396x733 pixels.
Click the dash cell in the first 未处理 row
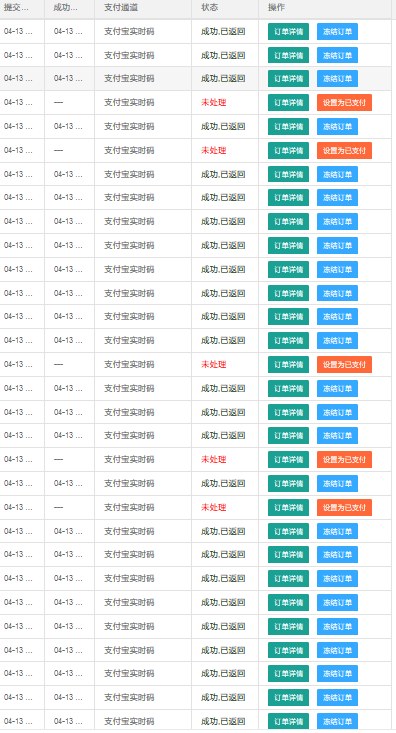[x=58, y=102]
